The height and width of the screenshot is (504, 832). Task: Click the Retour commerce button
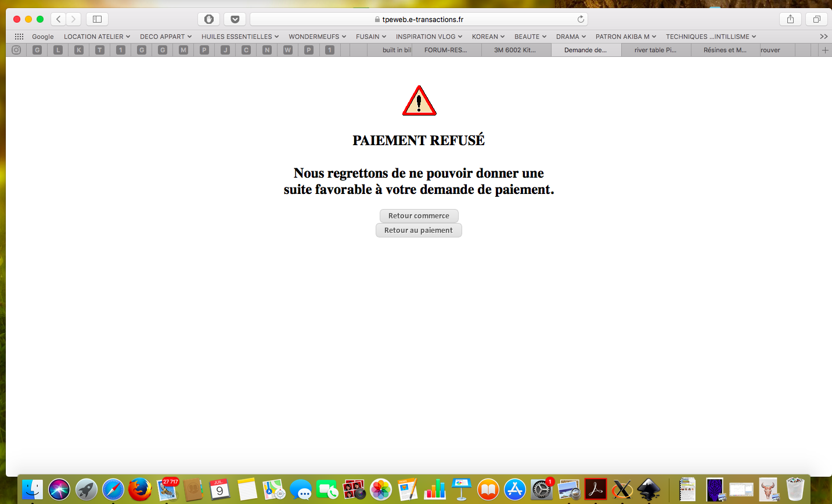pyautogui.click(x=419, y=215)
